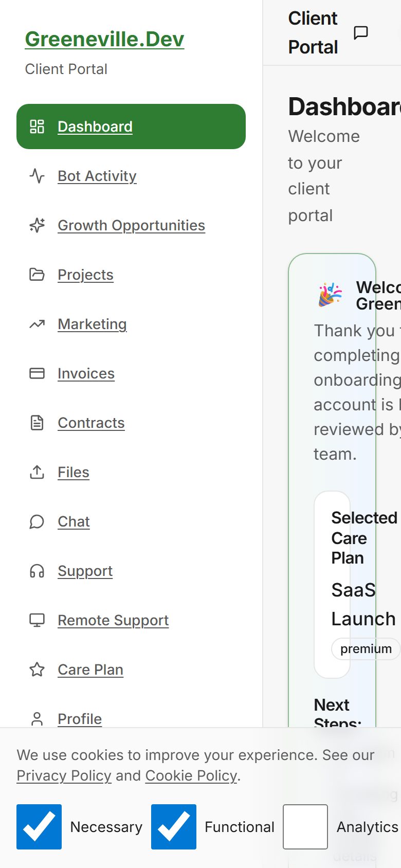Uncheck the Necessary cookies checkbox
This screenshot has height=868, width=401.
pos(39,827)
